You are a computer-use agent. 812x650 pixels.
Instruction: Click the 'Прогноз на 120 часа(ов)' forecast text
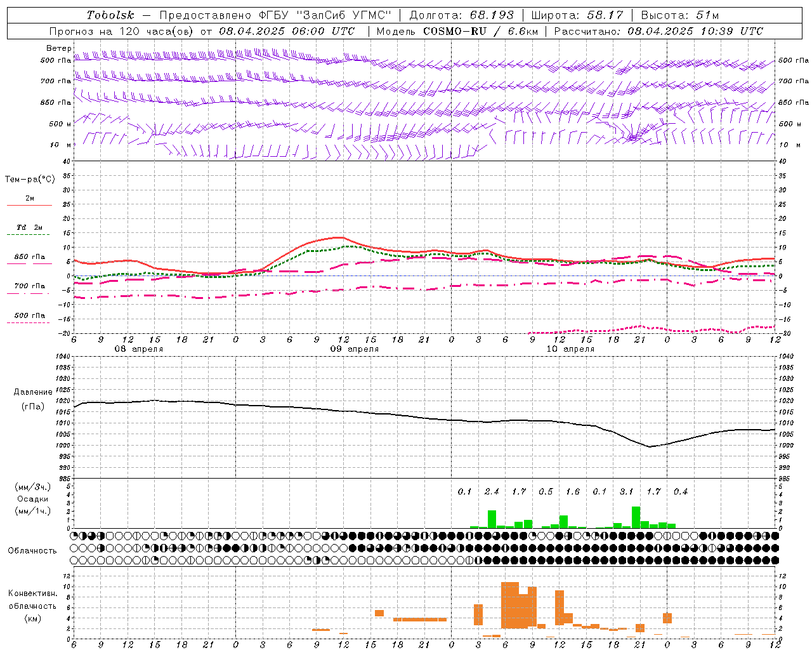click(x=122, y=31)
